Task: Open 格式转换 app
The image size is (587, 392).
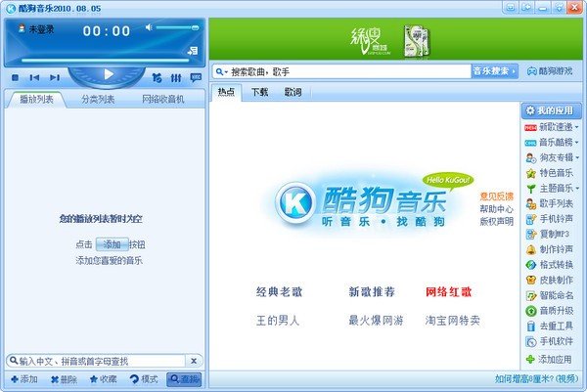Action: (550, 265)
